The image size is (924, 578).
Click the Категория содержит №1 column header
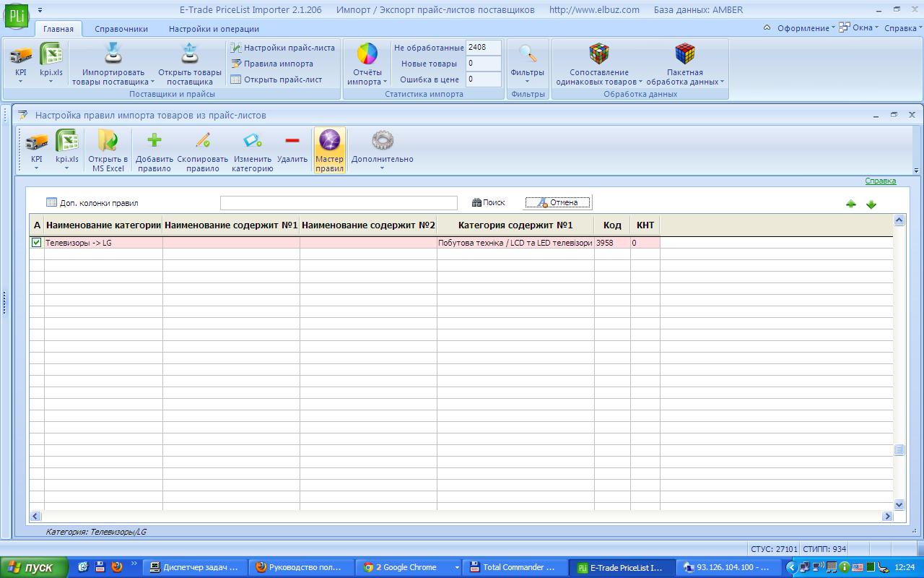pyautogui.click(x=515, y=225)
